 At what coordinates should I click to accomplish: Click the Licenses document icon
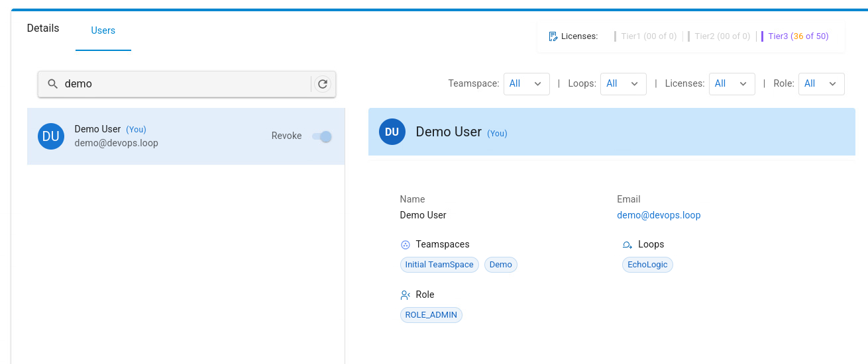click(x=553, y=36)
